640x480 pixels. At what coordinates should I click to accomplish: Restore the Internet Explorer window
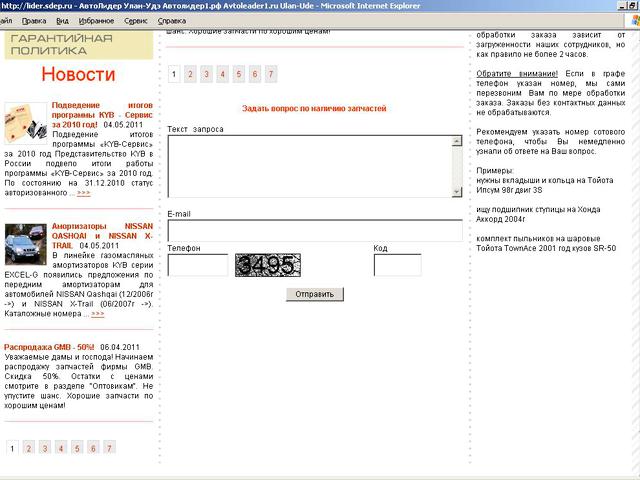coord(631,6)
